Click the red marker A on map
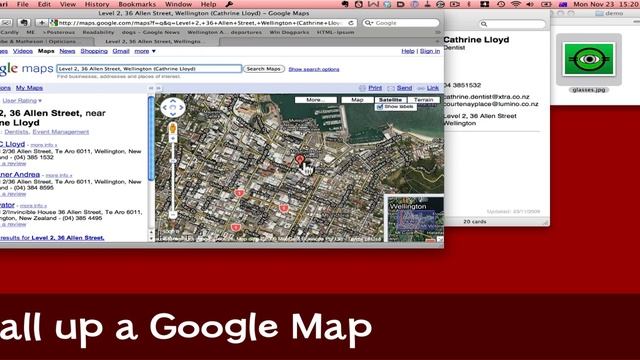 (x=300, y=159)
